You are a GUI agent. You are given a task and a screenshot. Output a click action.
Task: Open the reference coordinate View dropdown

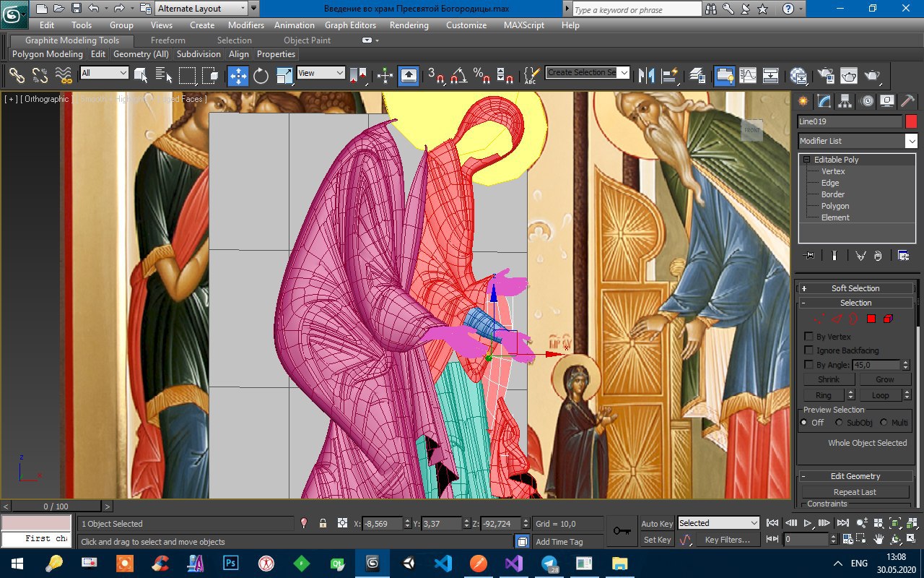coord(321,73)
